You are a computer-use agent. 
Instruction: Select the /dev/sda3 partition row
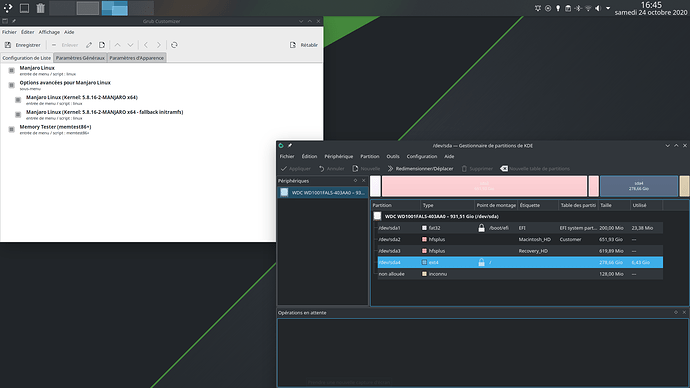click(520, 251)
